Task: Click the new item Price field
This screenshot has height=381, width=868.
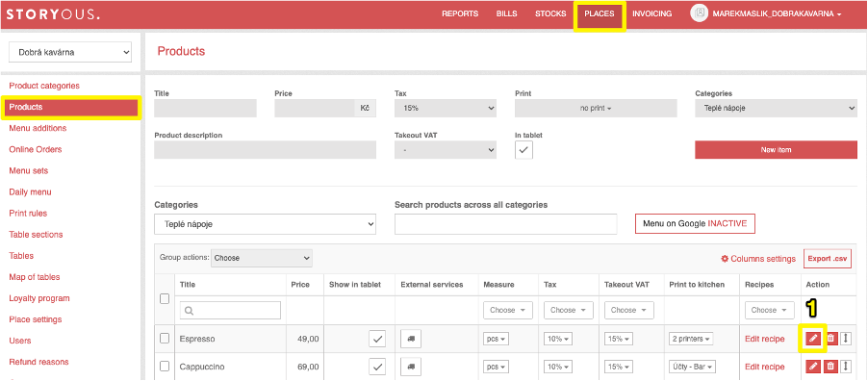Action: (315, 109)
